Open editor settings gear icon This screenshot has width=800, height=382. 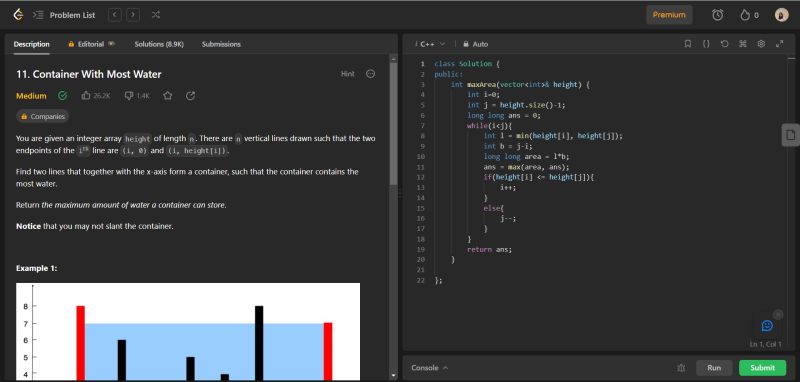coord(761,44)
